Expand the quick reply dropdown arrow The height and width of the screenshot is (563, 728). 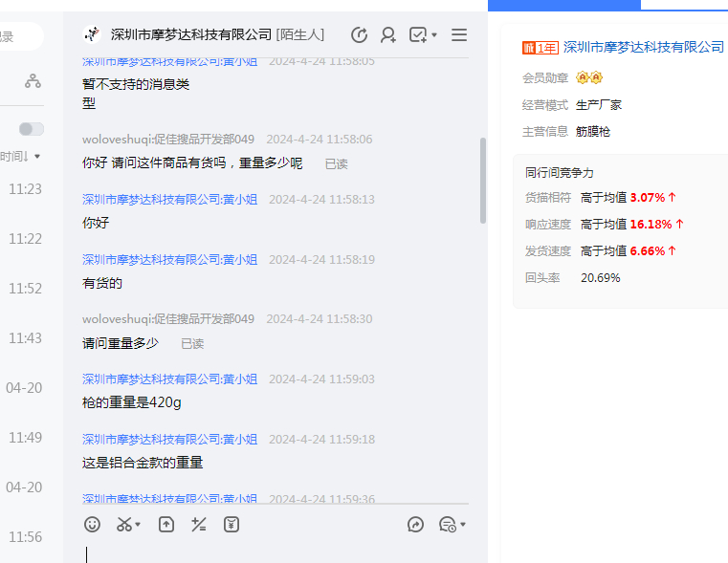pos(463,525)
